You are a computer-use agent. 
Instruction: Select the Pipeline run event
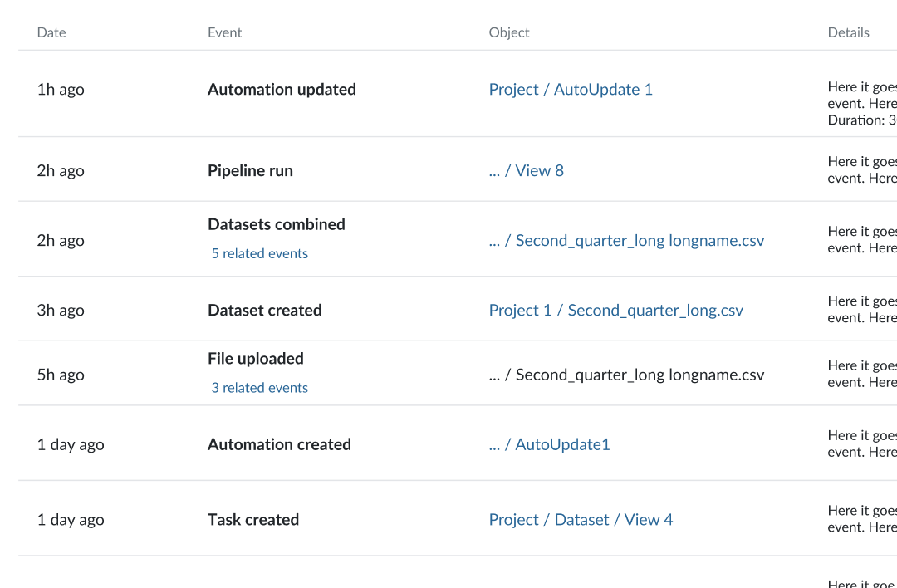(250, 171)
